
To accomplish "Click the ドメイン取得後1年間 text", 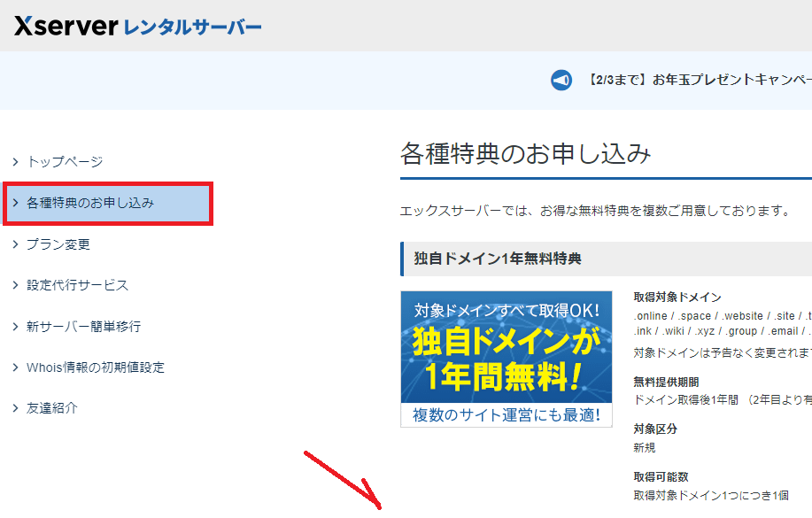I will (685, 400).
